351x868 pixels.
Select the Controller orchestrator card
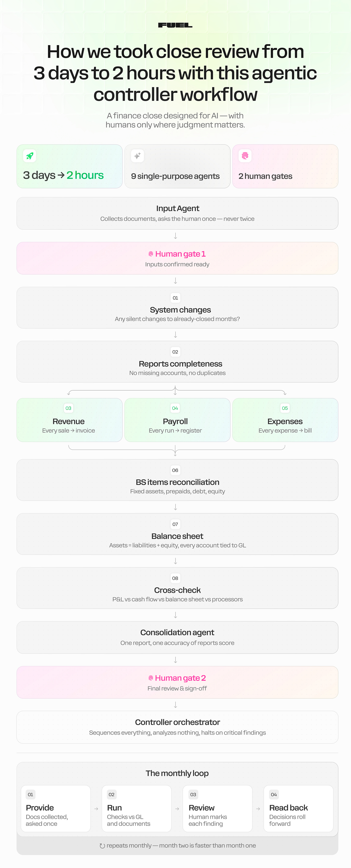(177, 727)
